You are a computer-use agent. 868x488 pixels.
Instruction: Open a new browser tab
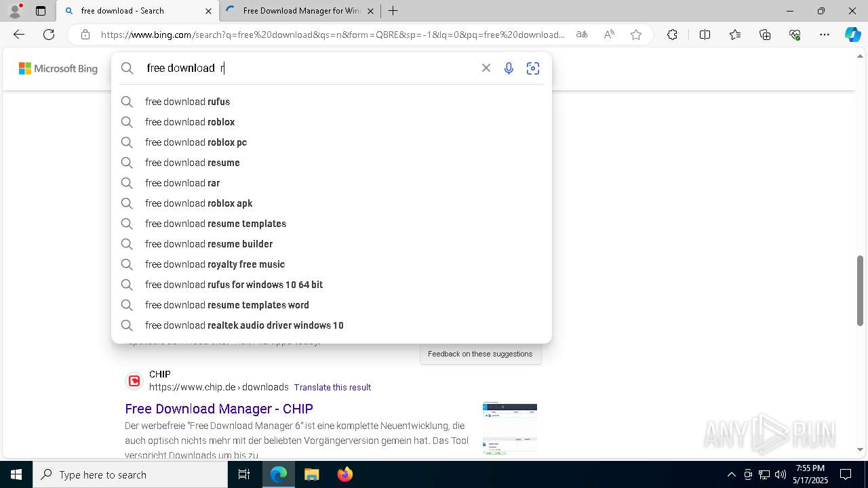click(x=393, y=11)
